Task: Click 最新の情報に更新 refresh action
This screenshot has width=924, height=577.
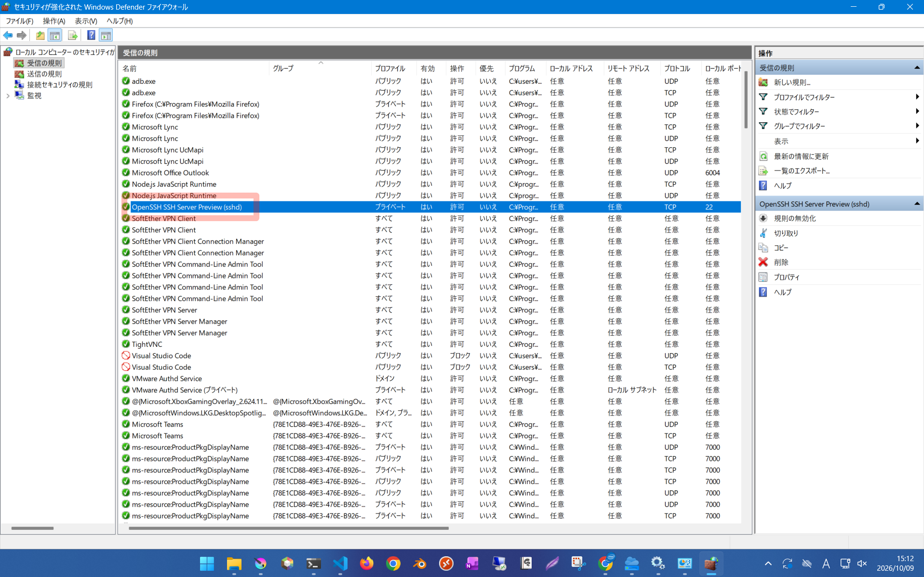Action: 801,157
